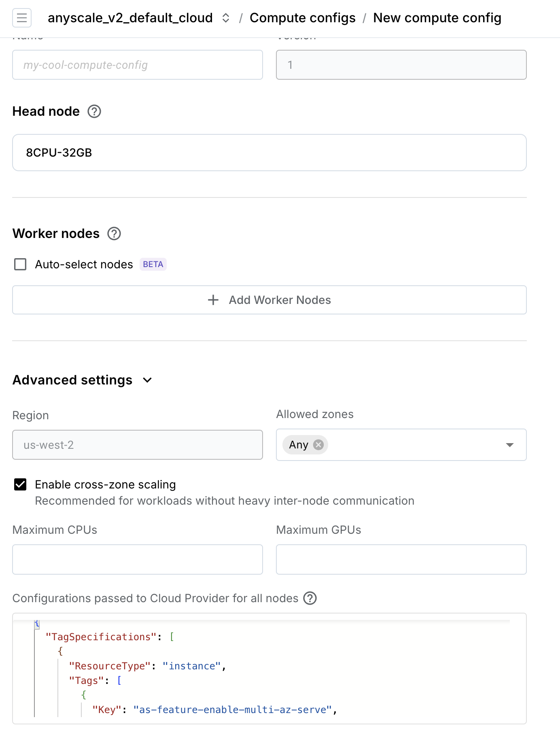This screenshot has width=560, height=743.
Task: Click the Head node heading
Action: [46, 111]
